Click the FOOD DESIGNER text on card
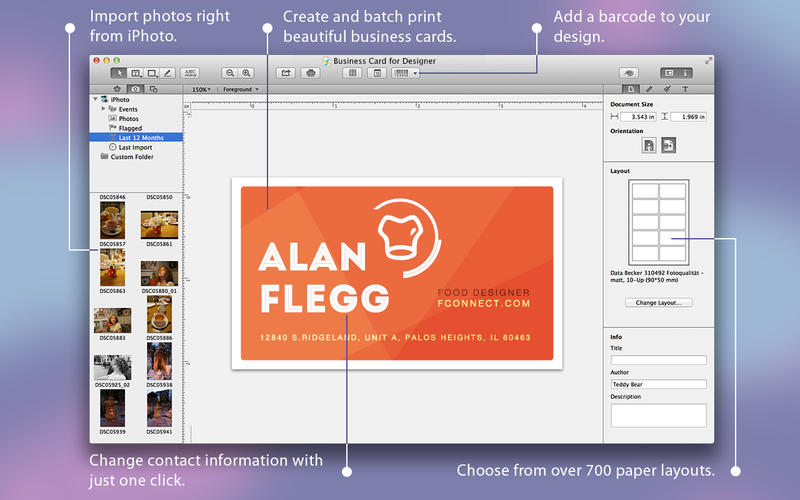This screenshot has width=800, height=500. [484, 292]
